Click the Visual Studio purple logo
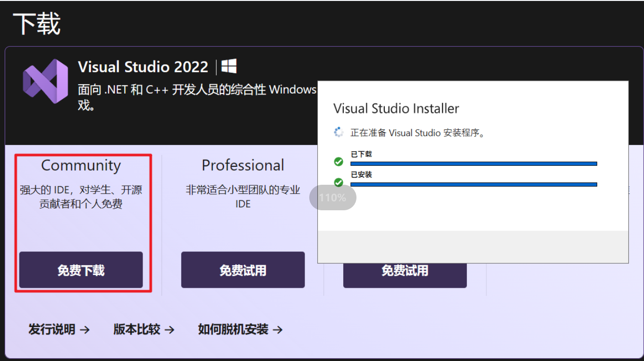Viewport: 644px width, 361px height. [x=46, y=81]
